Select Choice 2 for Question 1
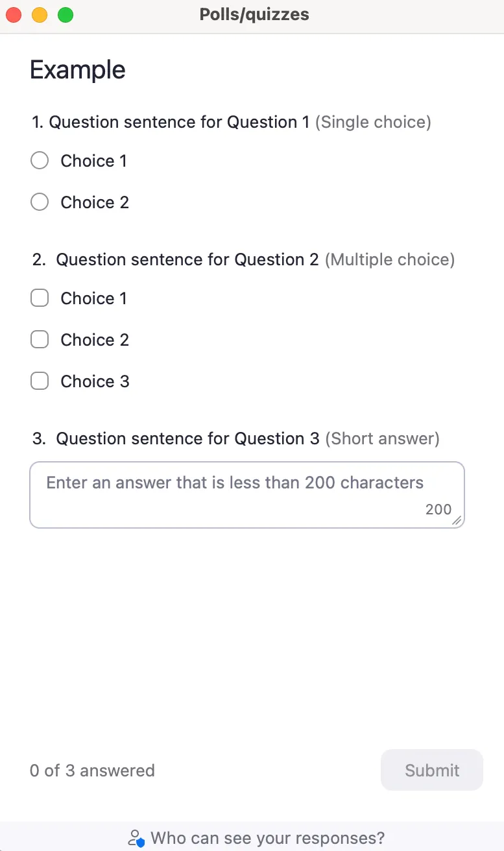Image resolution: width=504 pixels, height=851 pixels. (x=39, y=202)
